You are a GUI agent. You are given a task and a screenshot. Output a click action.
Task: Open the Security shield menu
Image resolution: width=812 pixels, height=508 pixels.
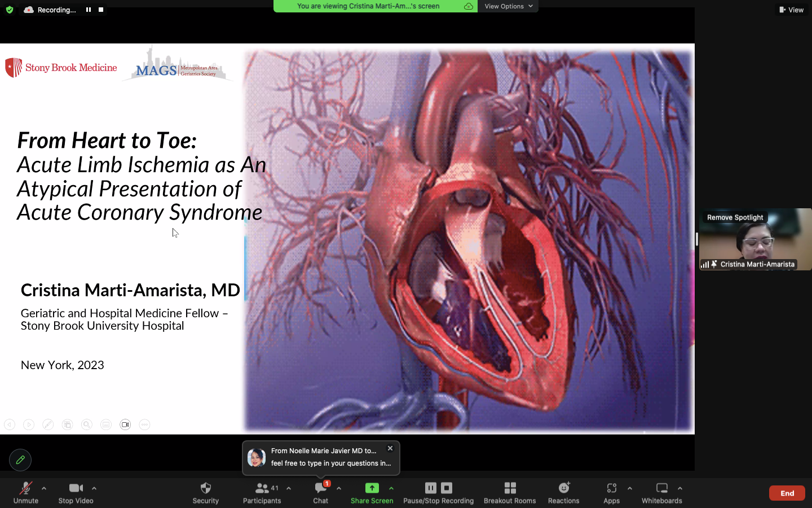pyautogui.click(x=206, y=493)
